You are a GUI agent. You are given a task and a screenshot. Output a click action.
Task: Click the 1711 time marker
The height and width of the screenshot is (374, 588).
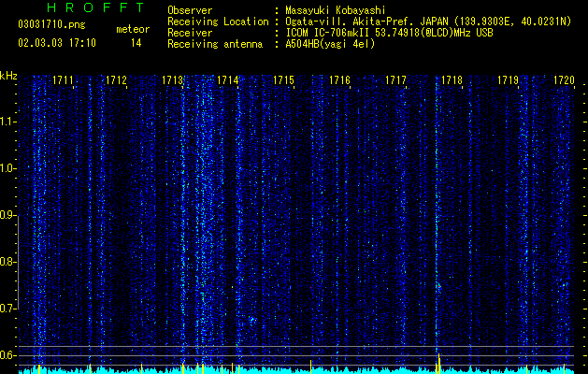(63, 80)
